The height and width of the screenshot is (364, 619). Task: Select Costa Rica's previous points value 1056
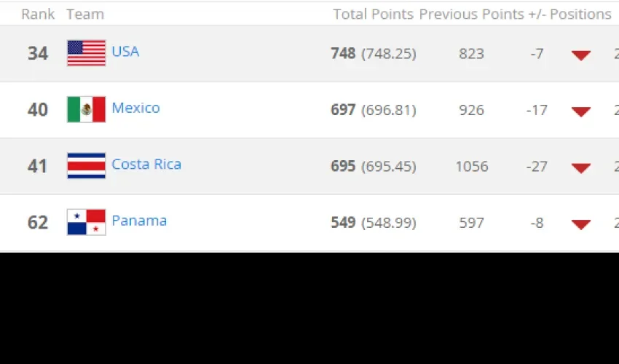(x=472, y=167)
